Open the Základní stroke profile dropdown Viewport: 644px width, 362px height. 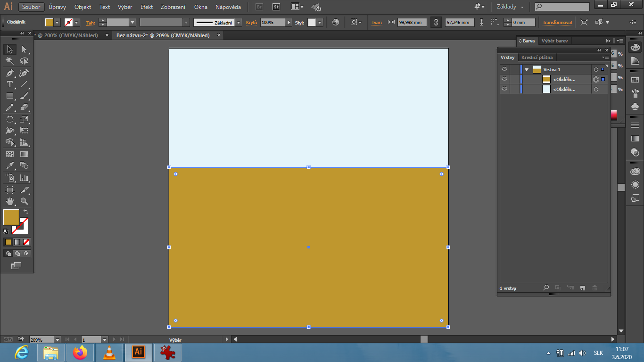point(239,23)
